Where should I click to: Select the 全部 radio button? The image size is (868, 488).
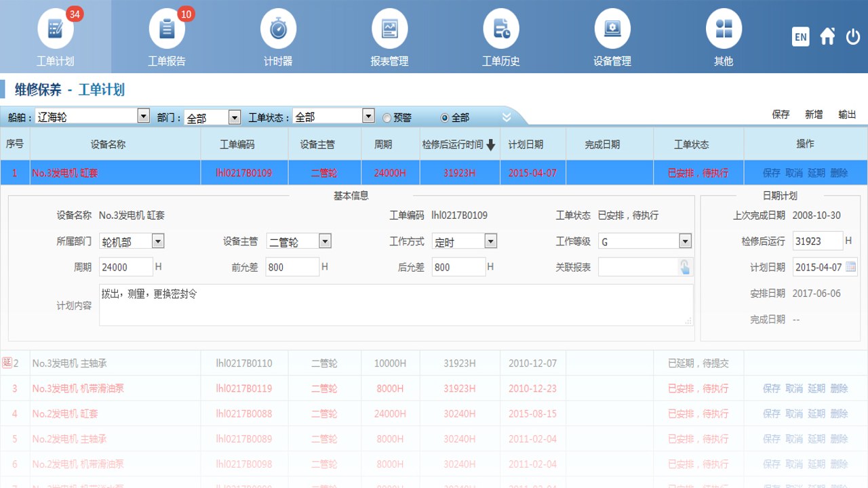tap(445, 118)
